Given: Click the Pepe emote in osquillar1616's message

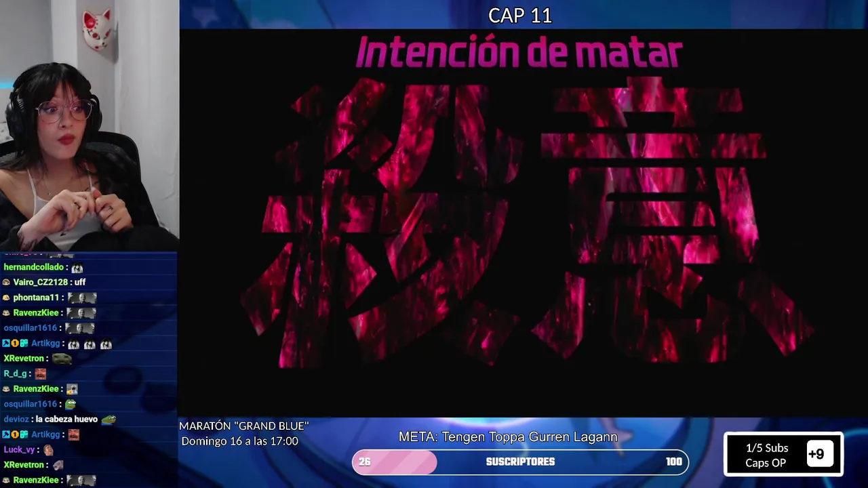Looking at the screenshot, I should point(71,404).
